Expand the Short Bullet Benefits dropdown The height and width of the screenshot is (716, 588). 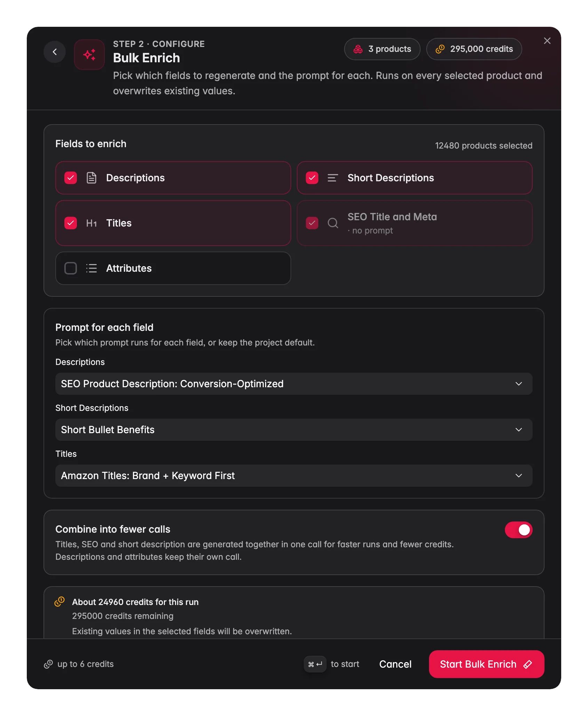pos(294,430)
